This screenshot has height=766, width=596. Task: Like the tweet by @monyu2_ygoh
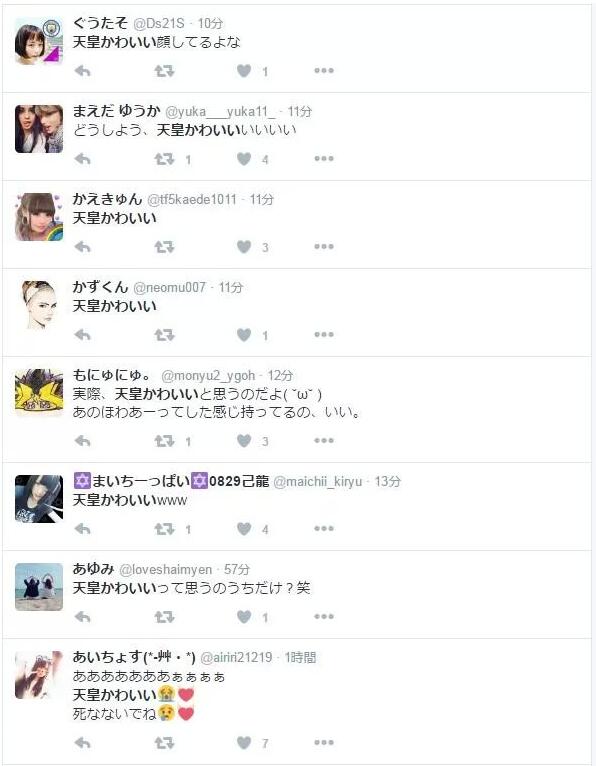244,441
